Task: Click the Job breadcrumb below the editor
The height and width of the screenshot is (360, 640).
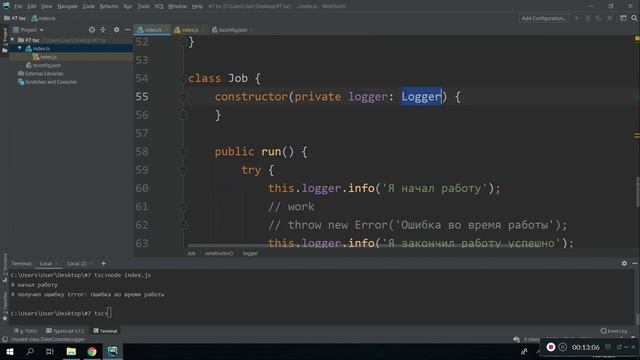Action: tap(191, 253)
